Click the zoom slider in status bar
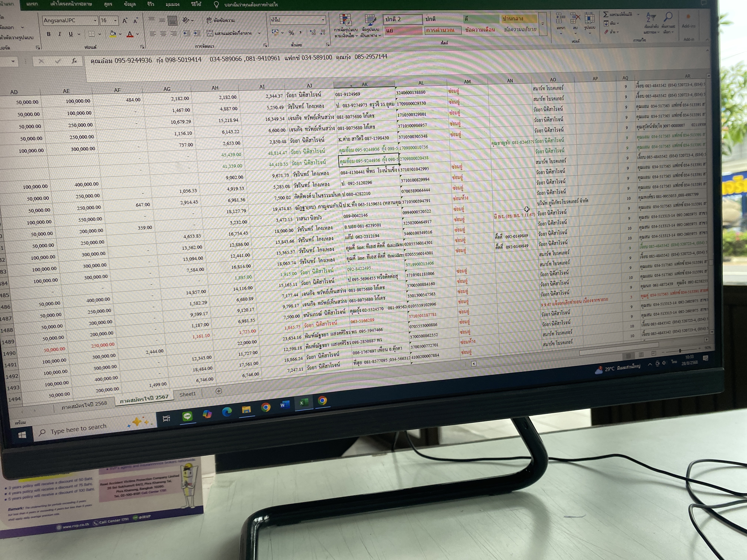The height and width of the screenshot is (560, 747). coord(680,351)
